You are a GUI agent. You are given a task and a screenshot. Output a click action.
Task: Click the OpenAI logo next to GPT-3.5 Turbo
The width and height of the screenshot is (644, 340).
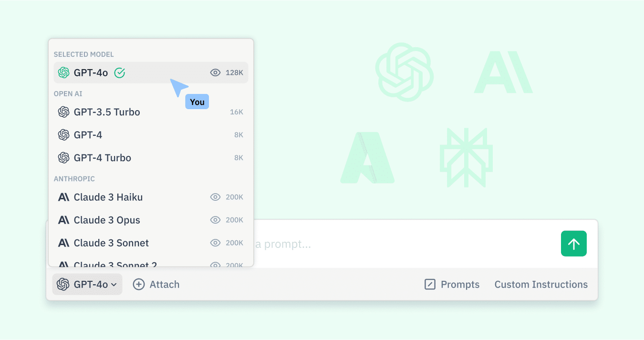pyautogui.click(x=63, y=112)
